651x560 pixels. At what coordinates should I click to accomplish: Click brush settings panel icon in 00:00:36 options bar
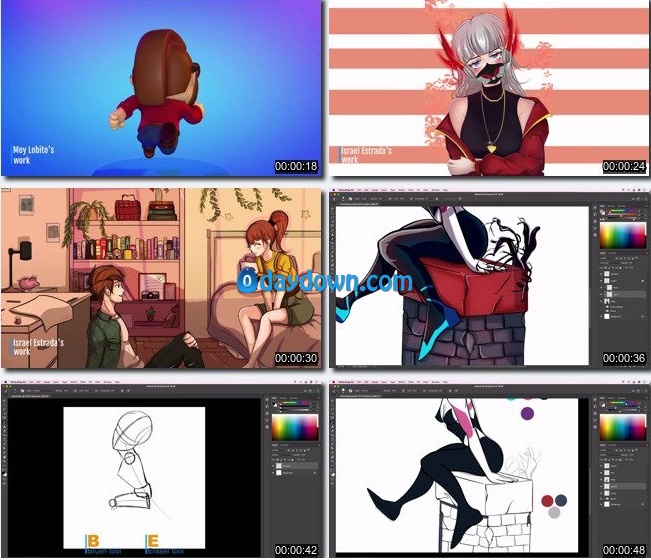(x=350, y=199)
